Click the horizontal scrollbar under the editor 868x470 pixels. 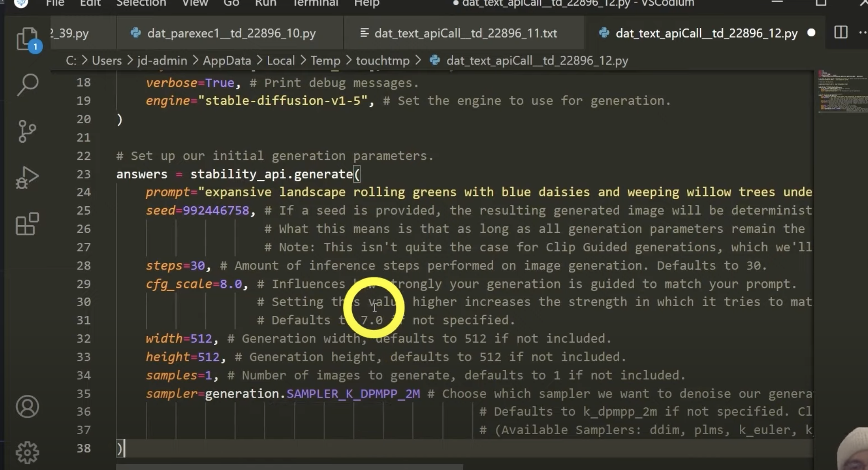click(x=289, y=467)
